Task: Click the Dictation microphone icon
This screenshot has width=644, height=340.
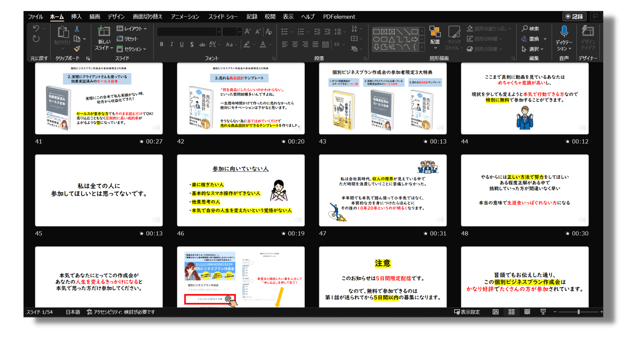Action: pos(564,32)
